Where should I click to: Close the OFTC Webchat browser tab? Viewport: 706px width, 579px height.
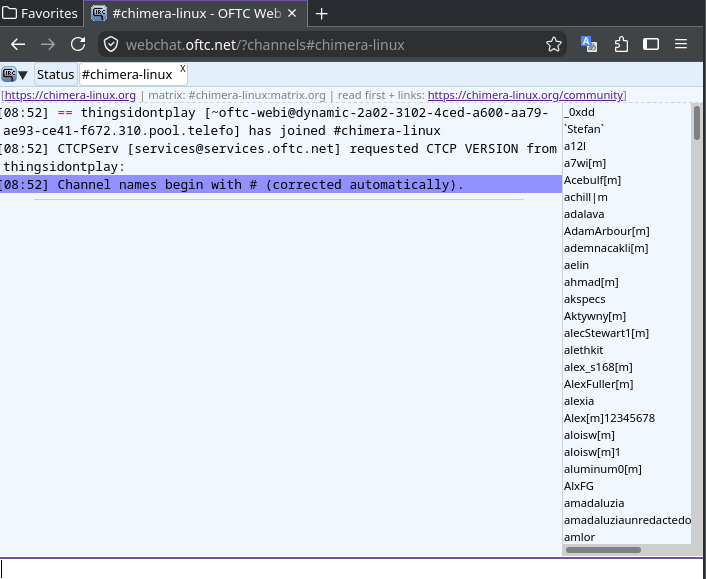[292, 14]
